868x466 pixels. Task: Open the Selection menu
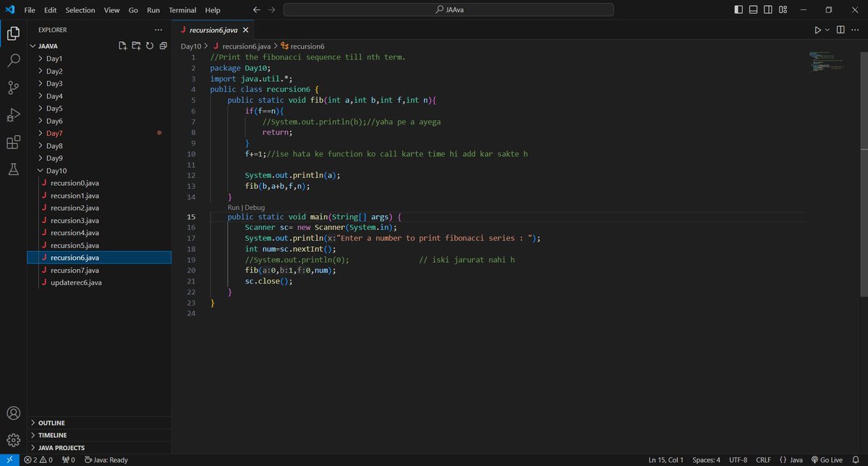(x=80, y=10)
